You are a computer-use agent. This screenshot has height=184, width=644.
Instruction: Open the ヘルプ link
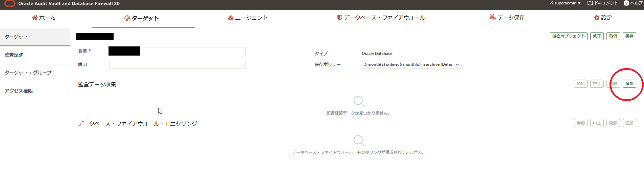[x=633, y=3]
